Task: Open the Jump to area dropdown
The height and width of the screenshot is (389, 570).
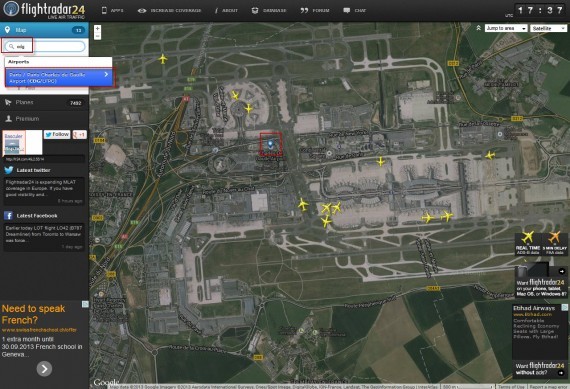Action: click(x=506, y=28)
